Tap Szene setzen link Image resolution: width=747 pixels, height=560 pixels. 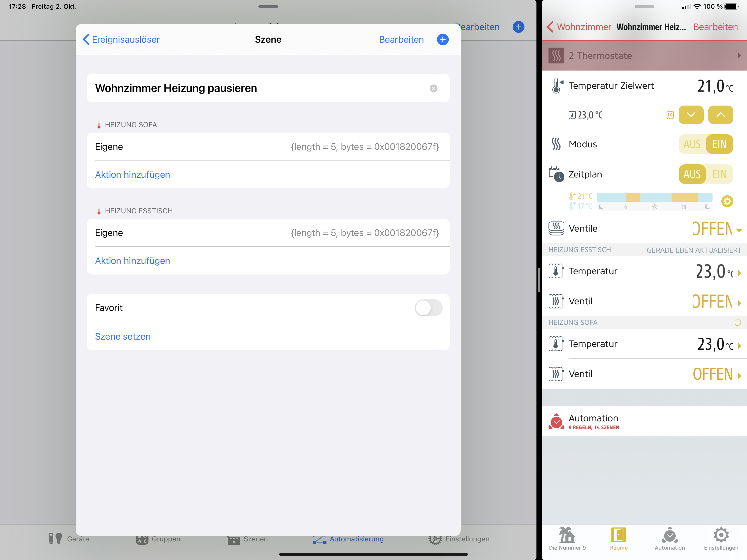pyautogui.click(x=122, y=336)
